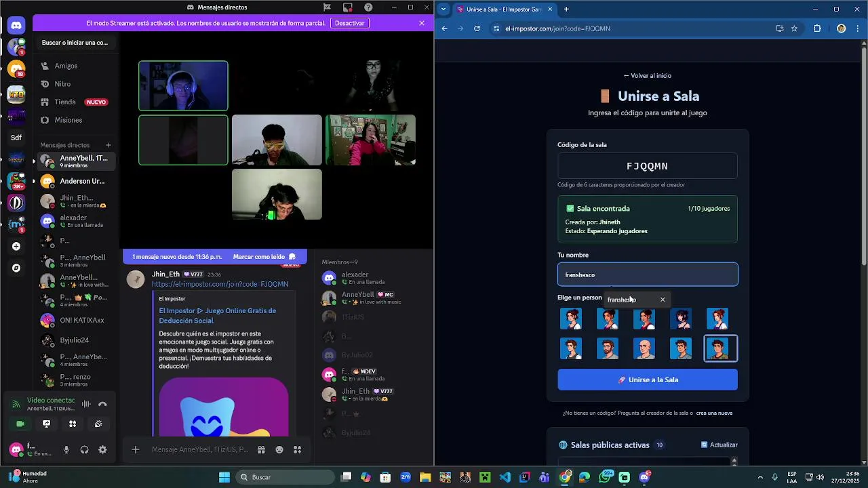868x488 pixels.
Task: Click the Mensaje AnneYbell message input
Action: (199, 449)
